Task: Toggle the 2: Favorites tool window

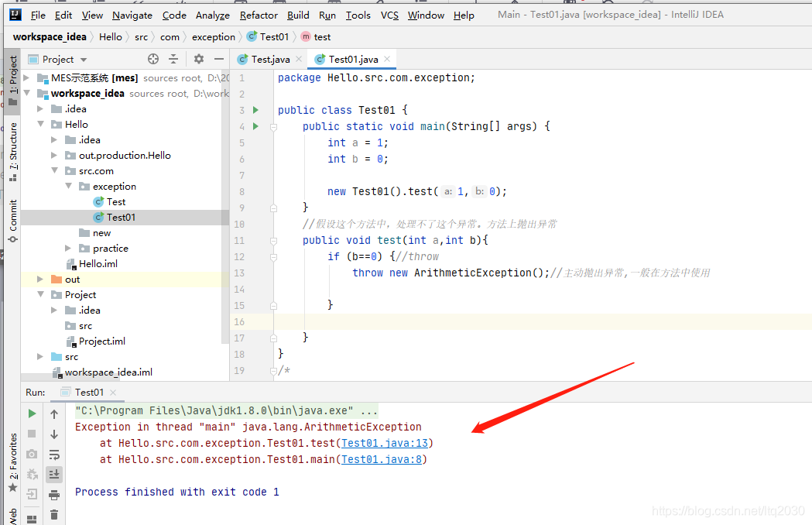Action: click(12, 463)
